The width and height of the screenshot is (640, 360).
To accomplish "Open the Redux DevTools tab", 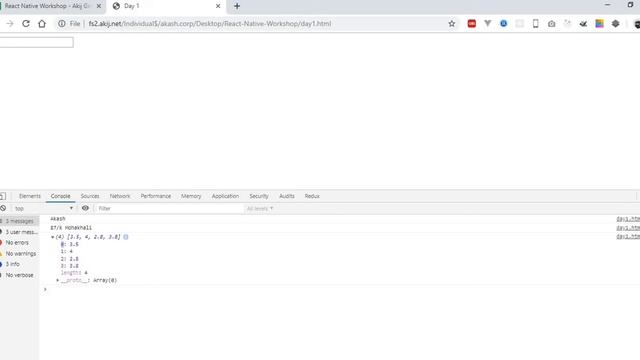I will pyautogui.click(x=312, y=196).
